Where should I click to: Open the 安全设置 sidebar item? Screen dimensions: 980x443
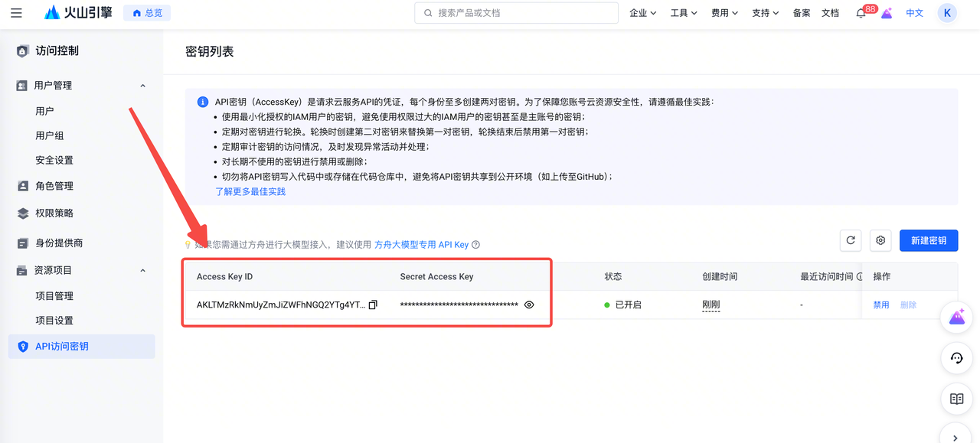pos(54,160)
